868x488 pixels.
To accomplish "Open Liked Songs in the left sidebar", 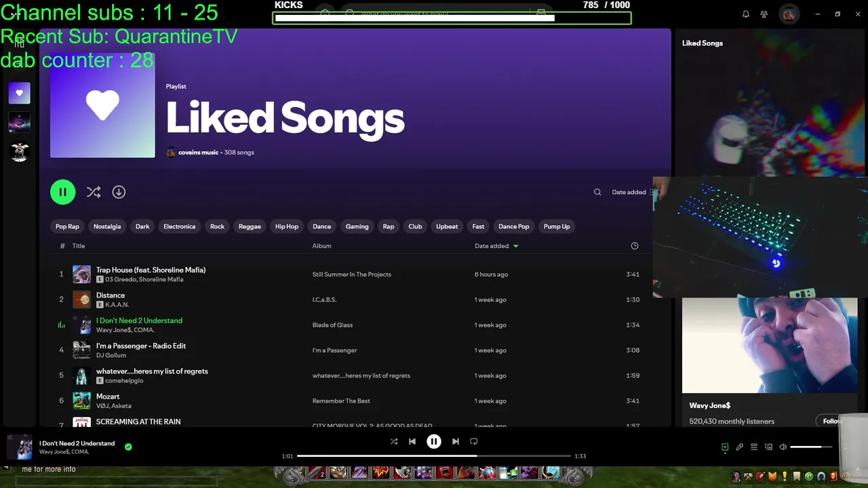I will coord(19,93).
